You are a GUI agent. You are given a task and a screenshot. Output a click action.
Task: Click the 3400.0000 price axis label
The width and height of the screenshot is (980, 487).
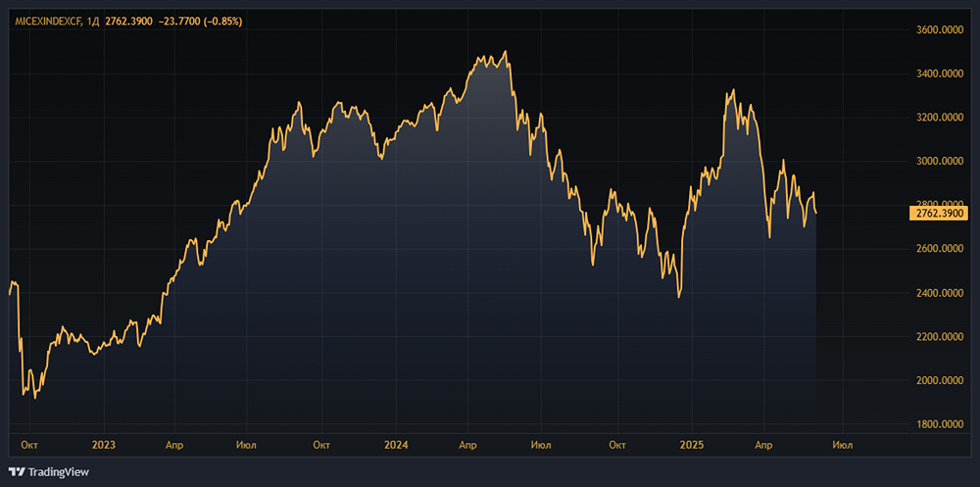click(941, 73)
